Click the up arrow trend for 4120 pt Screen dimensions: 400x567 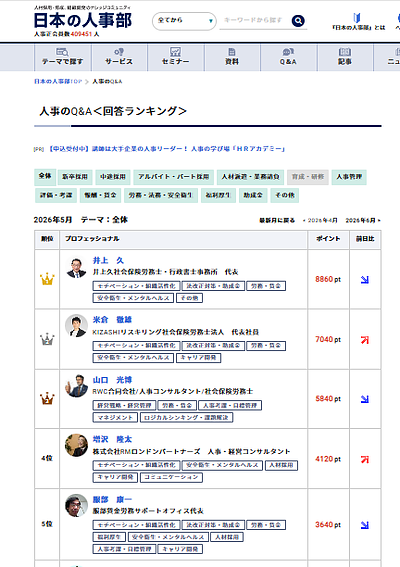click(365, 459)
